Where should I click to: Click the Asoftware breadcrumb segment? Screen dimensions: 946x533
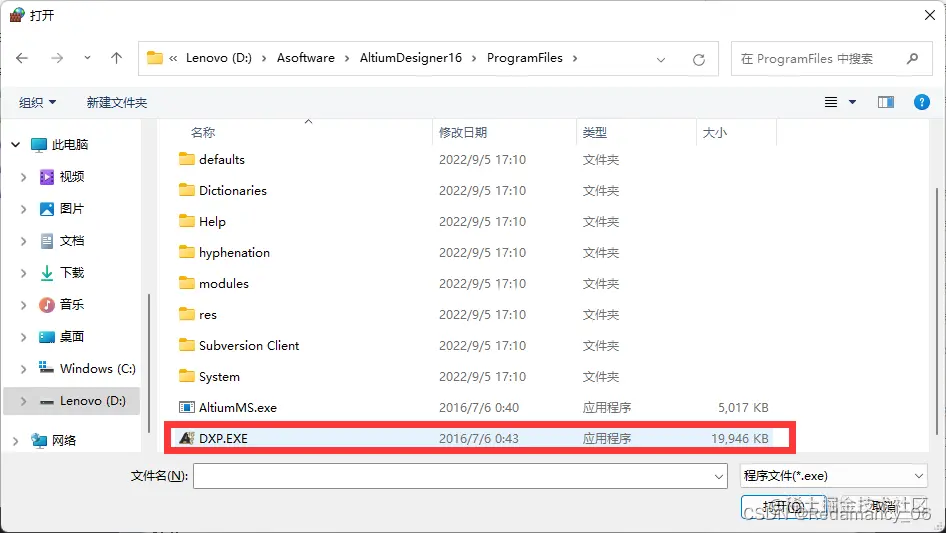point(305,58)
